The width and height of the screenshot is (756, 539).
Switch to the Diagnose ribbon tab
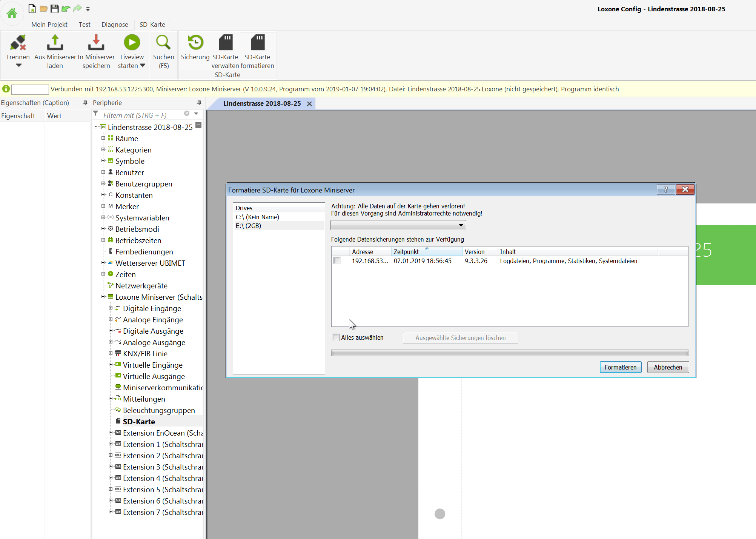115,25
